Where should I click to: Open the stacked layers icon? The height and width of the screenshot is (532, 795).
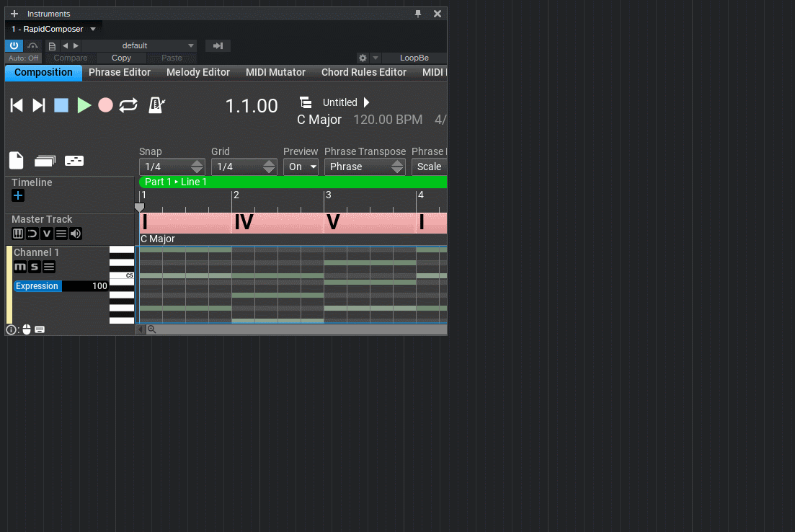click(x=45, y=161)
